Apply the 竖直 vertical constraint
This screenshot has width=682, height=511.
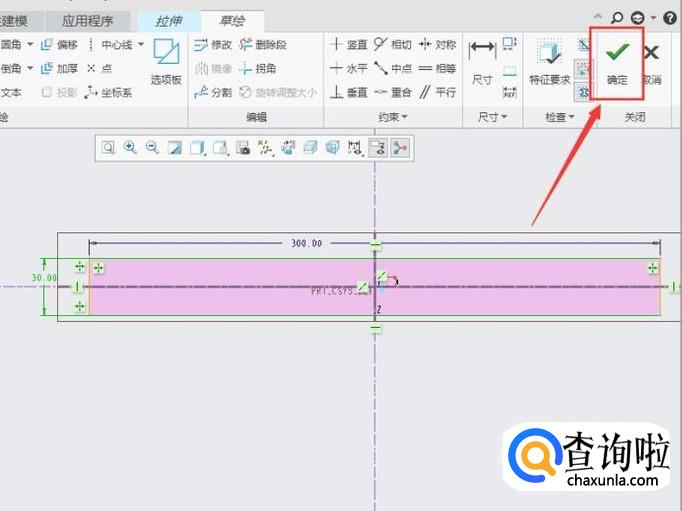(x=349, y=44)
